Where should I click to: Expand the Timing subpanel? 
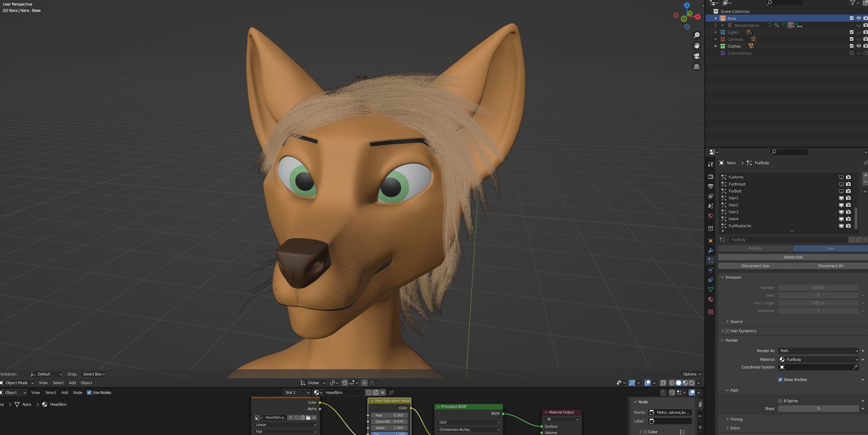coord(727,419)
